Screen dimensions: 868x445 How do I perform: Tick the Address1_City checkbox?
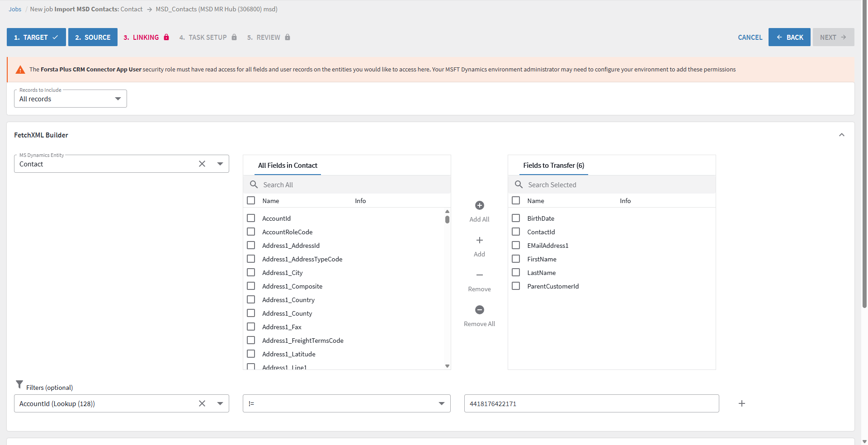pyautogui.click(x=251, y=272)
